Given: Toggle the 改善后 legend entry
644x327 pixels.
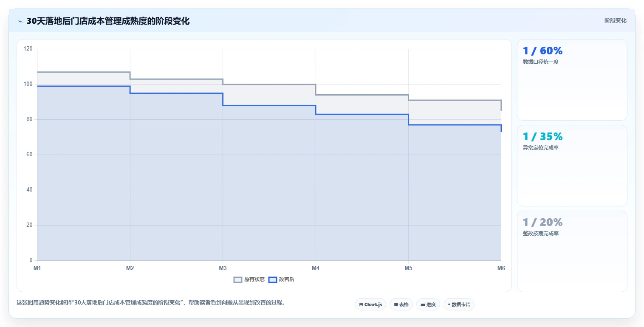Looking at the screenshot, I should pyautogui.click(x=281, y=279).
